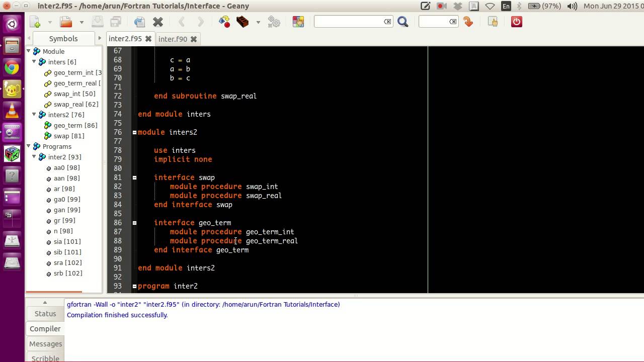Clear the goto line field
Viewport: 644px width, 362px height.
pos(453,22)
